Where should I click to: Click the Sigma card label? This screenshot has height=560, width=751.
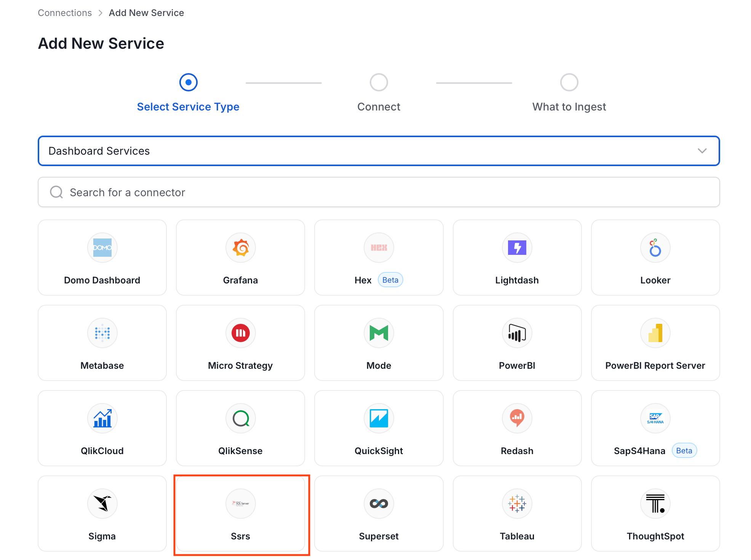[102, 536]
